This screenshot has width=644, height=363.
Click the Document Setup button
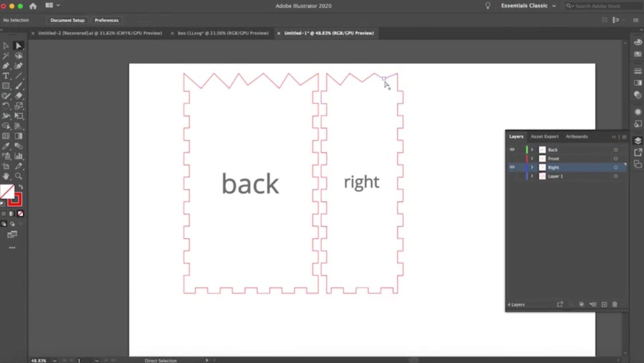[67, 20]
